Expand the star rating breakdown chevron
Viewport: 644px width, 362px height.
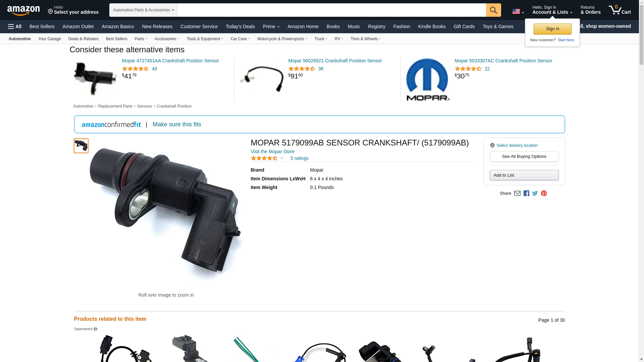pos(282,159)
